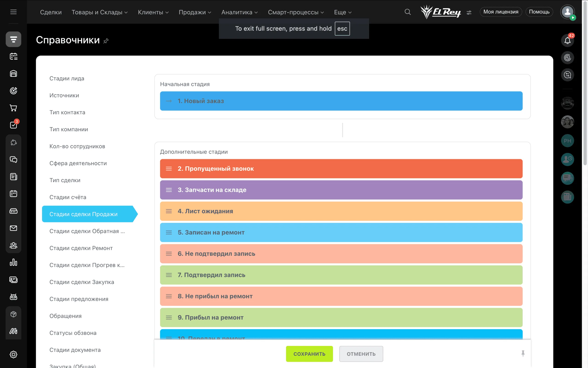The width and height of the screenshot is (588, 368).
Task: Click the blue 1. Новый заказ stage
Action: point(341,101)
